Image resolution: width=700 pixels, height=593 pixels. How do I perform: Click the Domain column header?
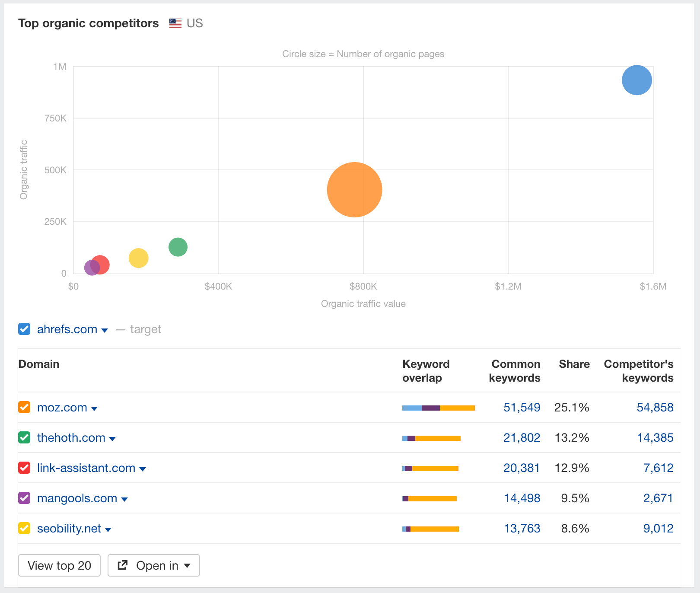click(x=38, y=364)
